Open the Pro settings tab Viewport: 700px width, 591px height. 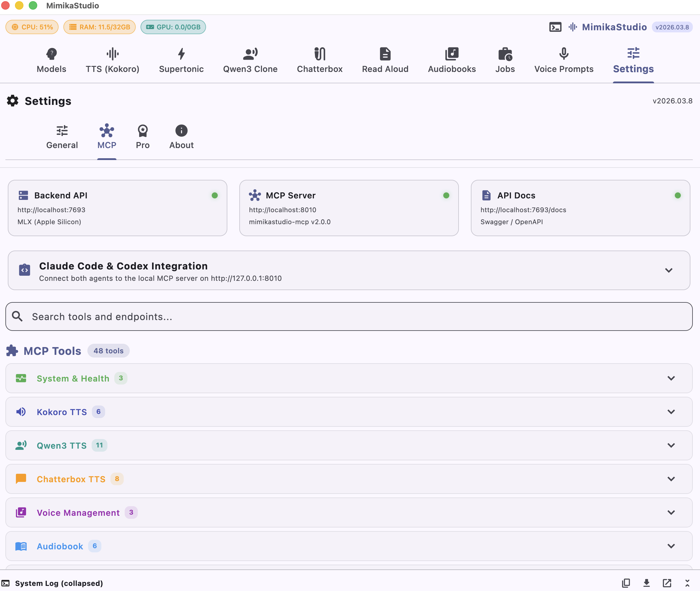[x=142, y=137]
